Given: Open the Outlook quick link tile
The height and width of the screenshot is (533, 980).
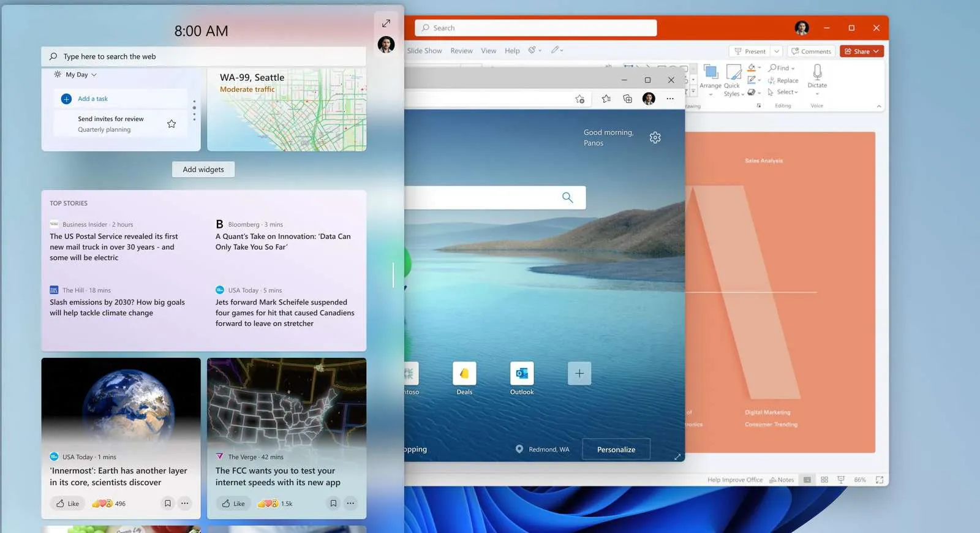Looking at the screenshot, I should pyautogui.click(x=522, y=378).
